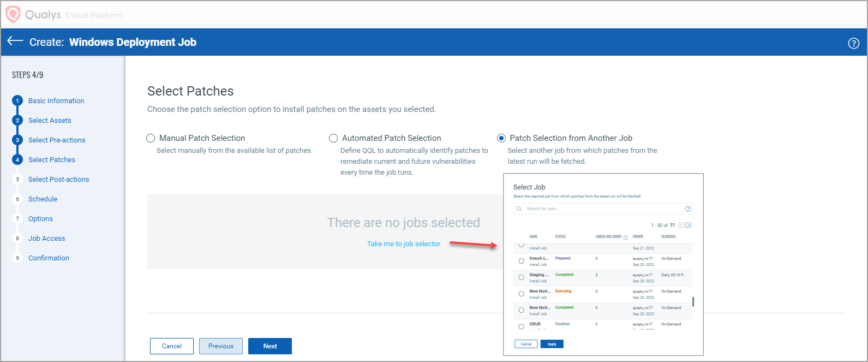
Task: Click the 1 - 50 of 77 pagination text
Action: (663, 225)
